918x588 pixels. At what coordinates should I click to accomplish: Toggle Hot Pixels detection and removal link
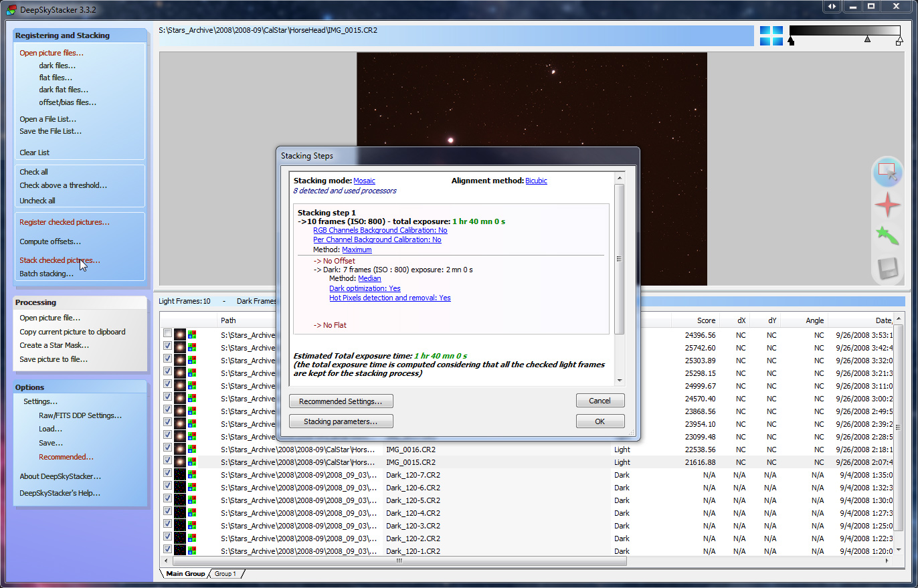[390, 298]
